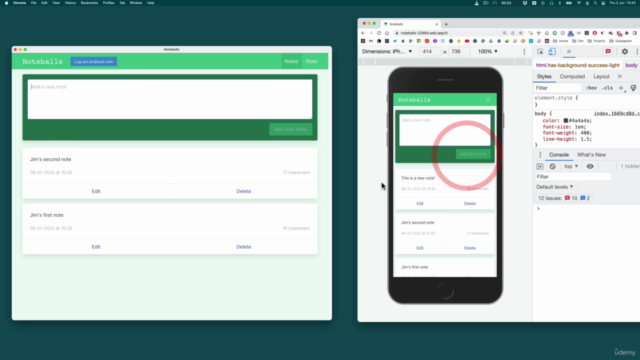
Task: Open the red issues badge in DevTools toolbar
Action: (x=608, y=52)
